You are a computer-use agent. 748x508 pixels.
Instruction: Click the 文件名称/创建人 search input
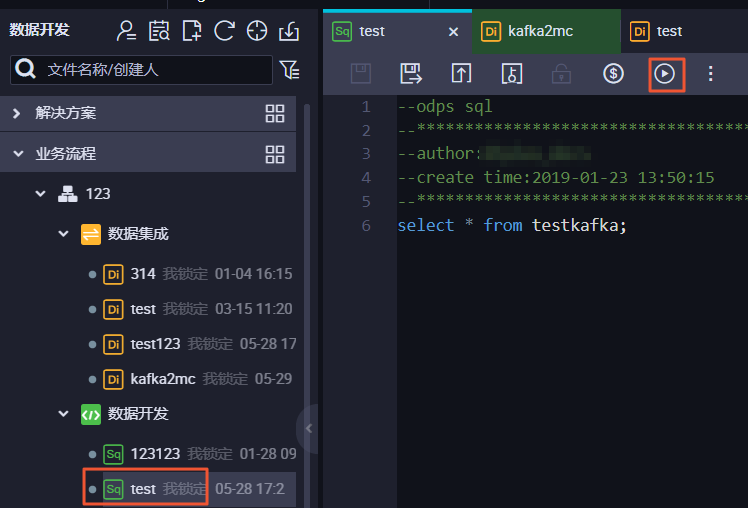click(x=141, y=70)
